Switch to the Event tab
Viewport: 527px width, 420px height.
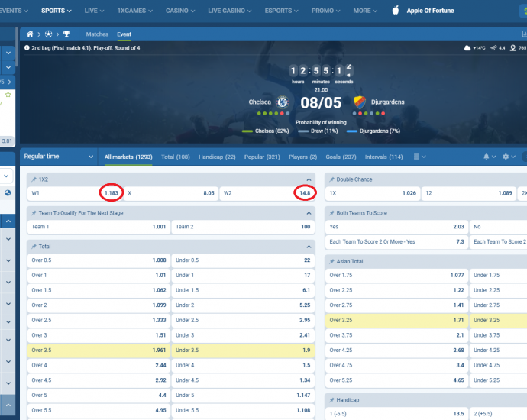(124, 34)
